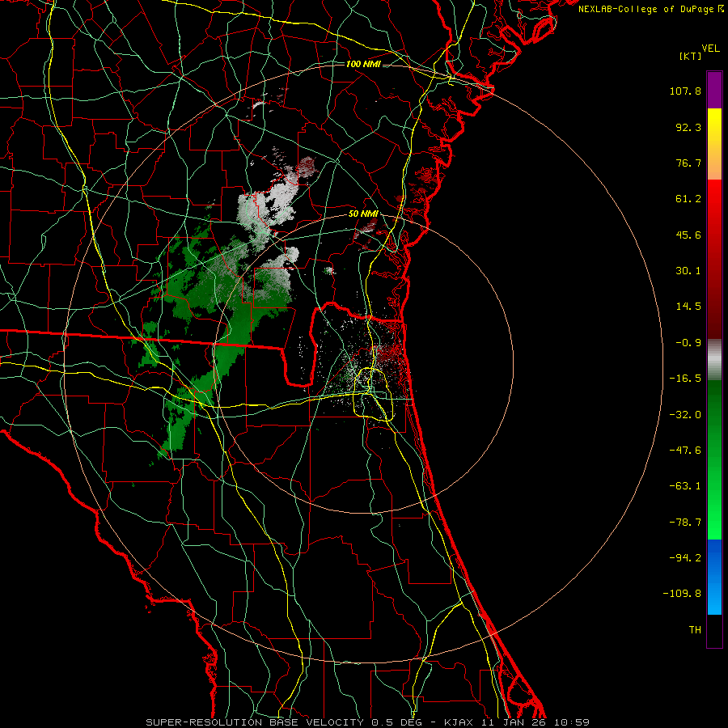Click the TH threshold label

coord(695,630)
